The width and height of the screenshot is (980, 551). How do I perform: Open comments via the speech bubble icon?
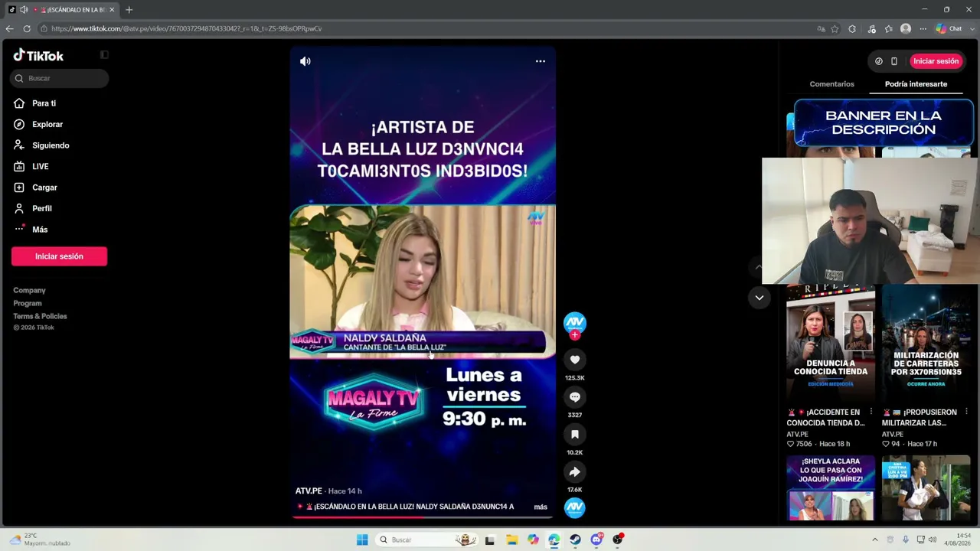tap(575, 397)
